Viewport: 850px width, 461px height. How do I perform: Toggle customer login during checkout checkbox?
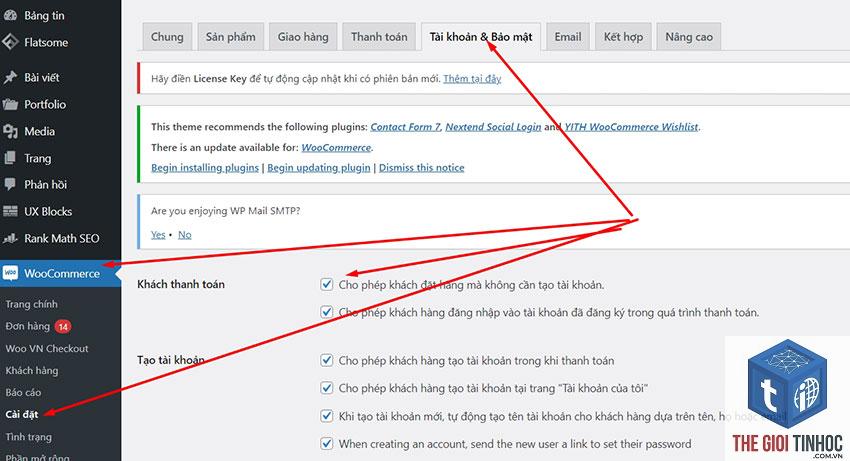326,312
